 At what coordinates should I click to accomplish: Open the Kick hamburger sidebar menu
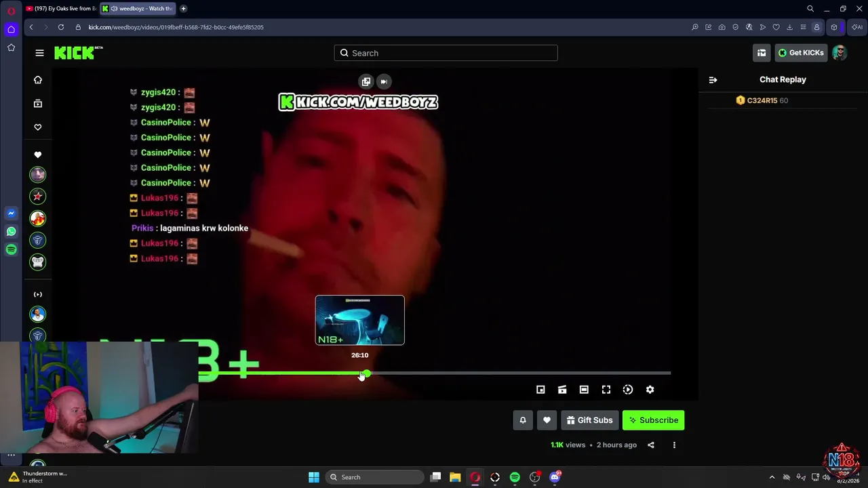39,53
